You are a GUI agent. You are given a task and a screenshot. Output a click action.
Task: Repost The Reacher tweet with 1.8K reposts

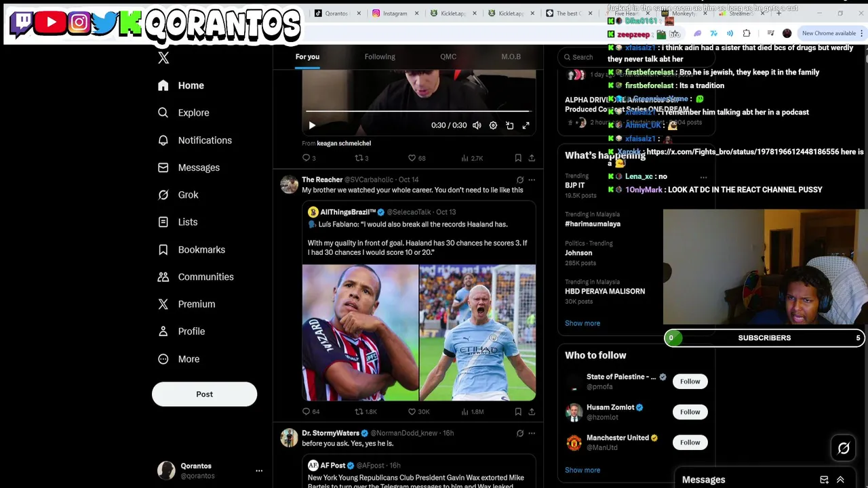366,411
